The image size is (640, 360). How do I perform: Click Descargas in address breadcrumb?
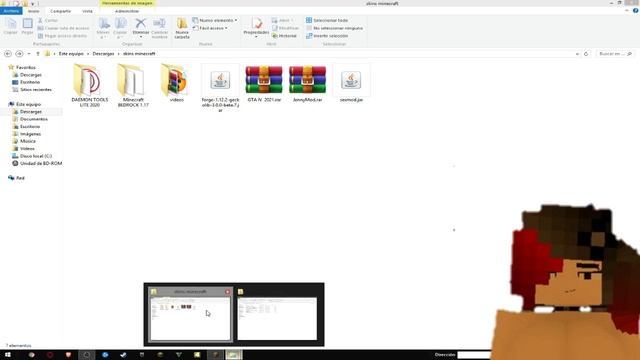pos(103,53)
